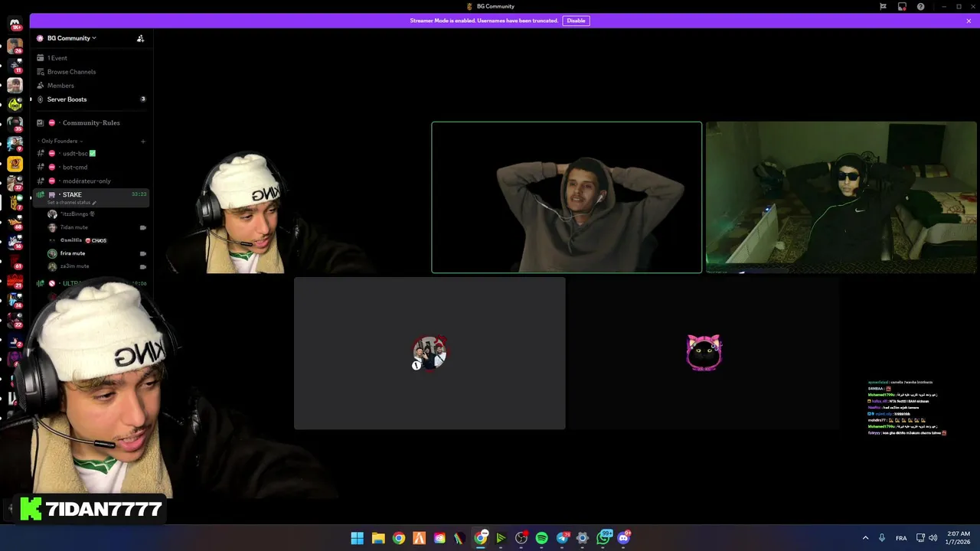This screenshot has width=980, height=551.
Task: Open Discord direct messages home icon
Action: tap(15, 24)
